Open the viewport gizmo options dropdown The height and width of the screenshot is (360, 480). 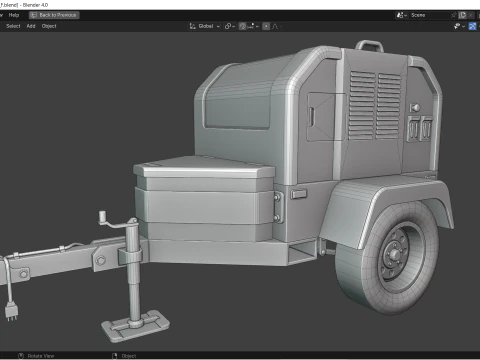point(459,26)
